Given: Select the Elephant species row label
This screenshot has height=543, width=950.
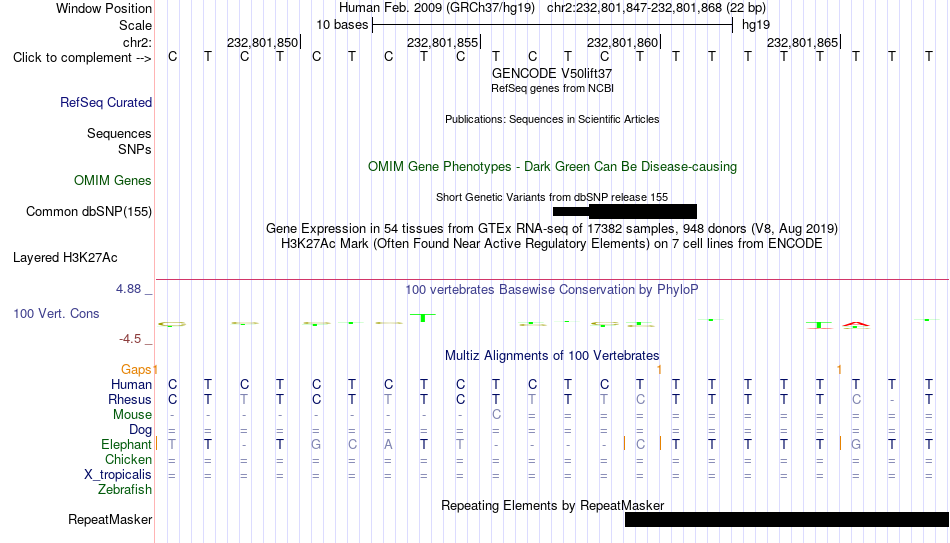Looking at the screenshot, I should [x=127, y=444].
